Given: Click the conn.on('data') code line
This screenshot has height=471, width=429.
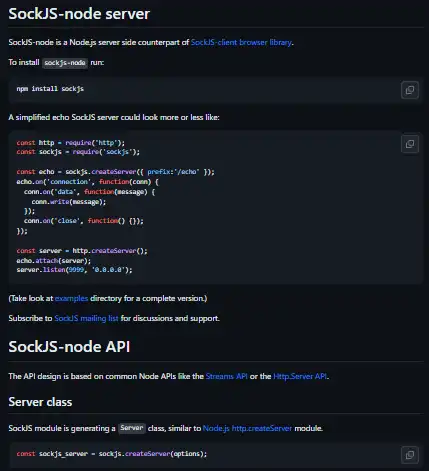Looking at the screenshot, I should [x=89, y=192].
